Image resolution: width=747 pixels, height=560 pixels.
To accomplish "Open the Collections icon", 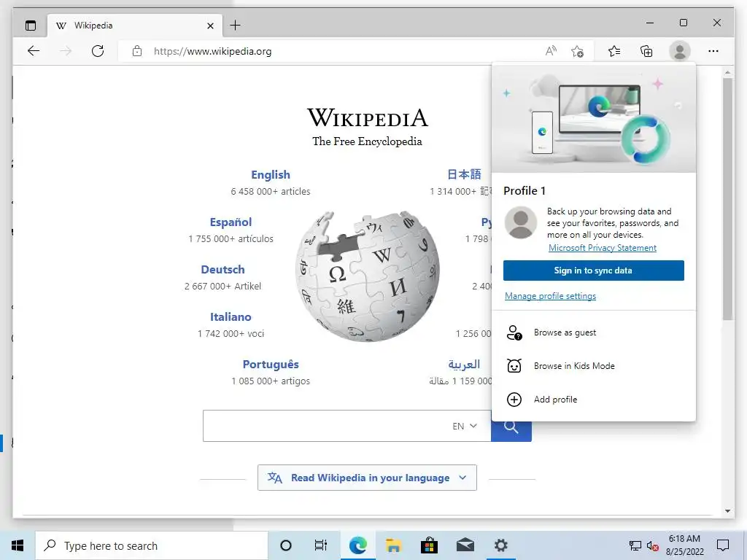I will (x=646, y=51).
